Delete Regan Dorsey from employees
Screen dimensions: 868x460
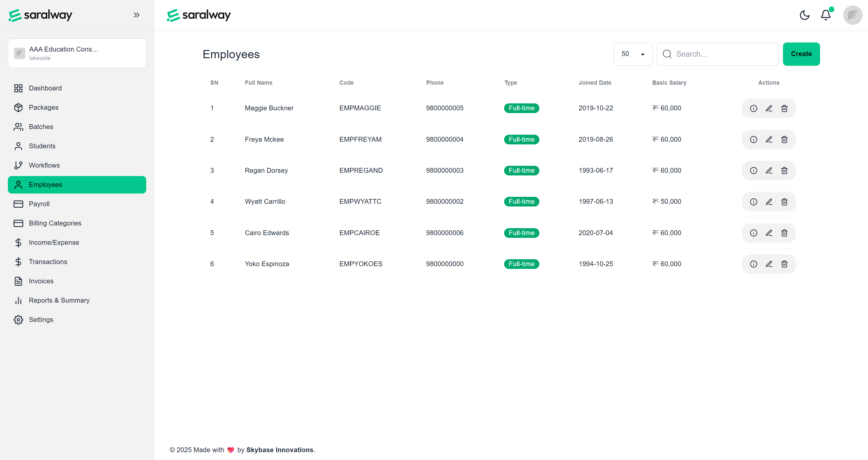pyautogui.click(x=784, y=171)
